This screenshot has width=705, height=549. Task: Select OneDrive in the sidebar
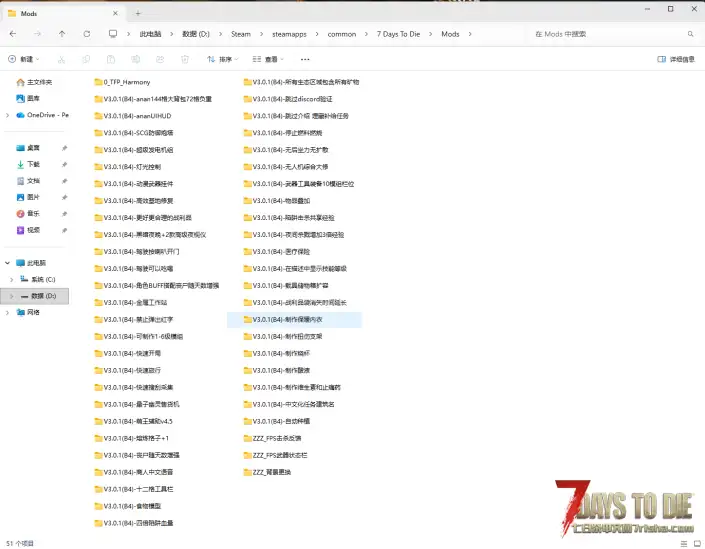[43, 115]
